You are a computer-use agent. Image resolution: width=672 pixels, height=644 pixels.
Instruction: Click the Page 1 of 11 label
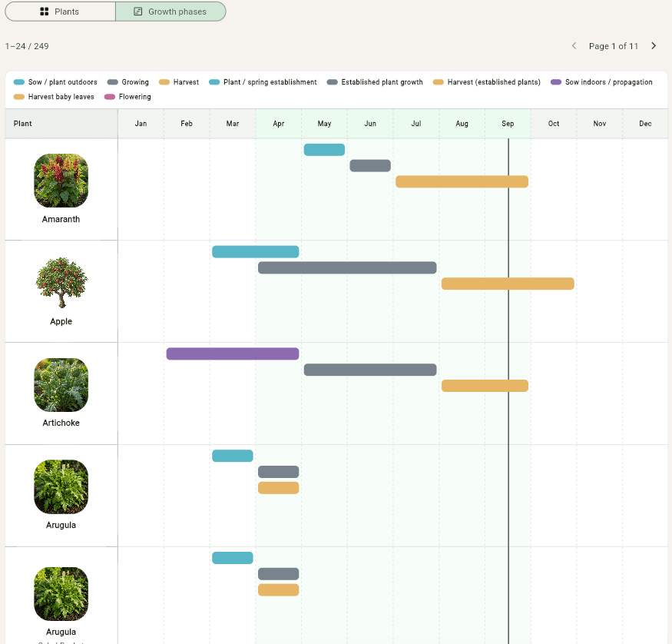[x=614, y=46]
